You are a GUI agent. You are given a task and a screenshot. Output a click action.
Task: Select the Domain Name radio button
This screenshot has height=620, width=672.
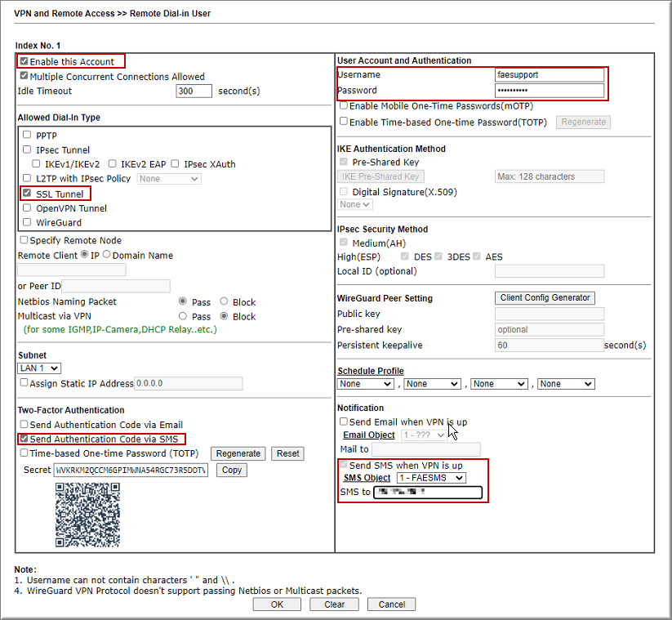pyautogui.click(x=106, y=254)
